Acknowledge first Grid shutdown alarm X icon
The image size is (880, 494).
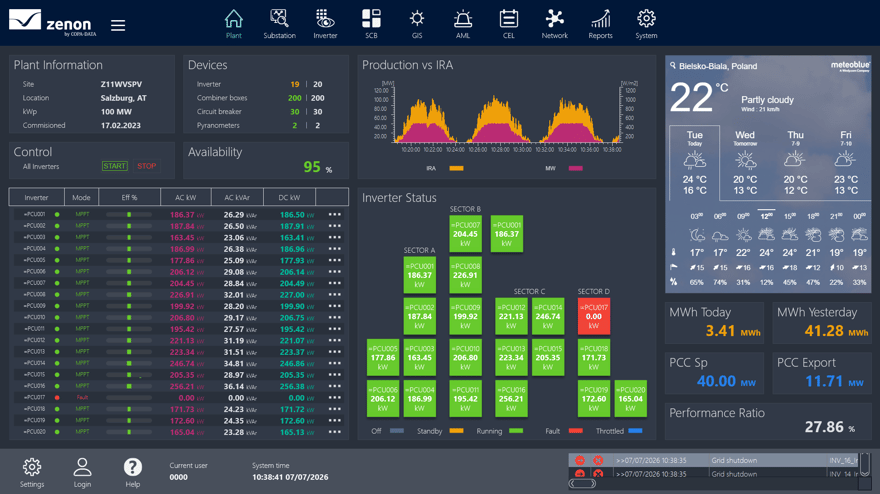pyautogui.click(x=598, y=460)
